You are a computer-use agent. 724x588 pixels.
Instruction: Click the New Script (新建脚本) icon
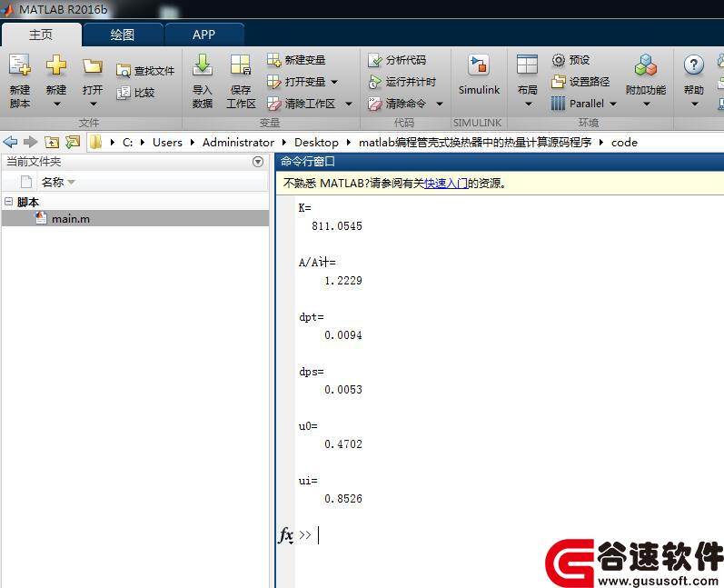tap(20, 65)
